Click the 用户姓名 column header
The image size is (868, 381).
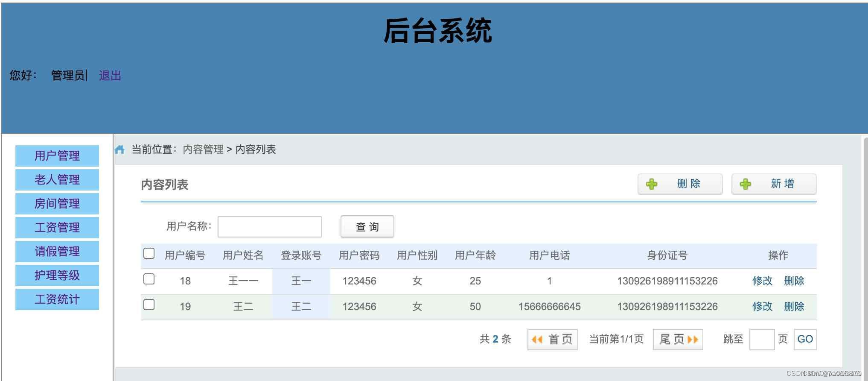point(243,255)
